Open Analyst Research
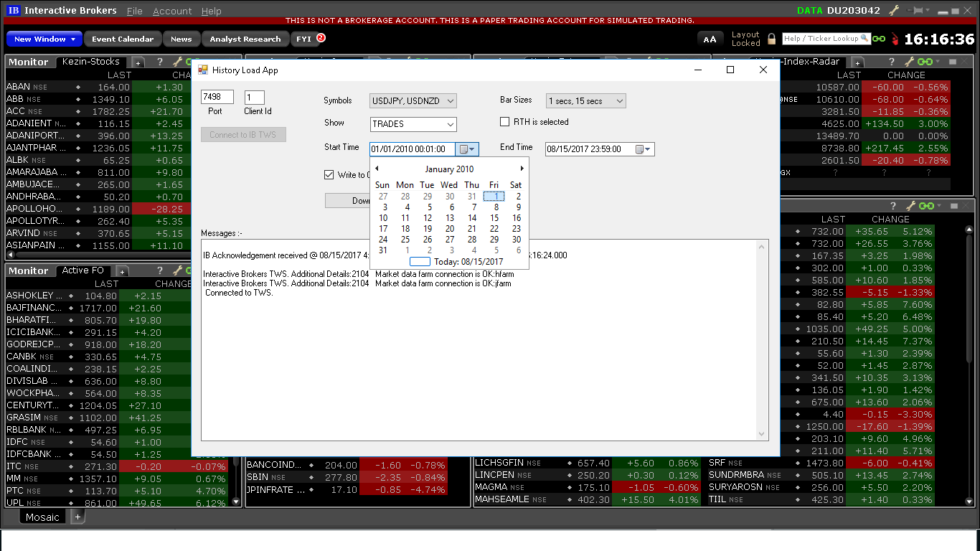The width and height of the screenshot is (980, 551). coord(245,39)
